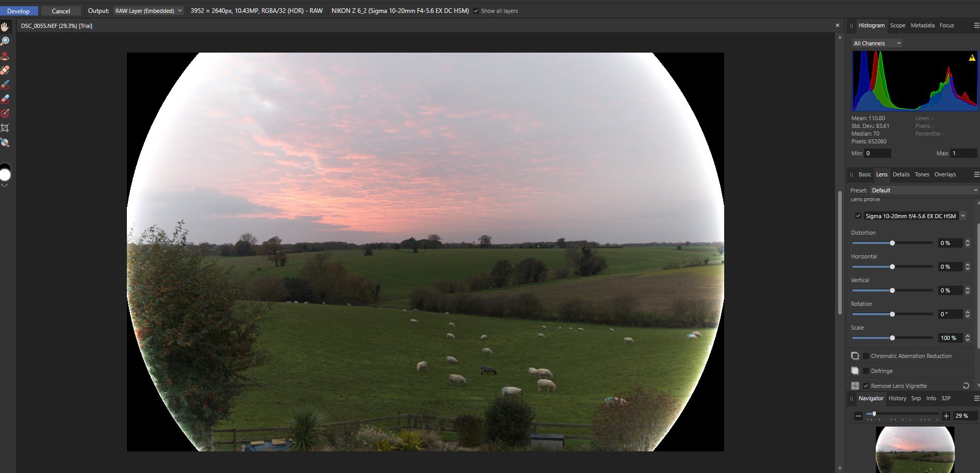This screenshot has width=980, height=473.
Task: Select the View (hand) tool
Action: [x=5, y=26]
